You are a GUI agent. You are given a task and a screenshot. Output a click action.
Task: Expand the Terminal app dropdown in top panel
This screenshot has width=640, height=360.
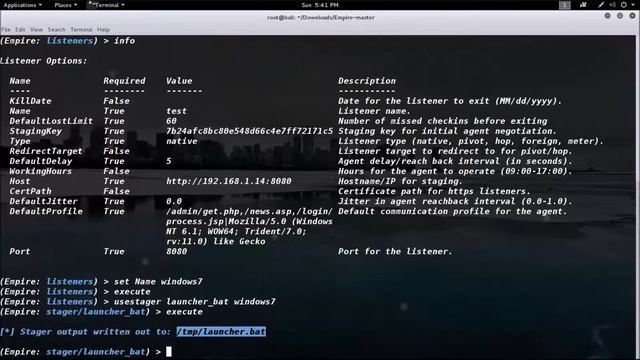point(107,5)
